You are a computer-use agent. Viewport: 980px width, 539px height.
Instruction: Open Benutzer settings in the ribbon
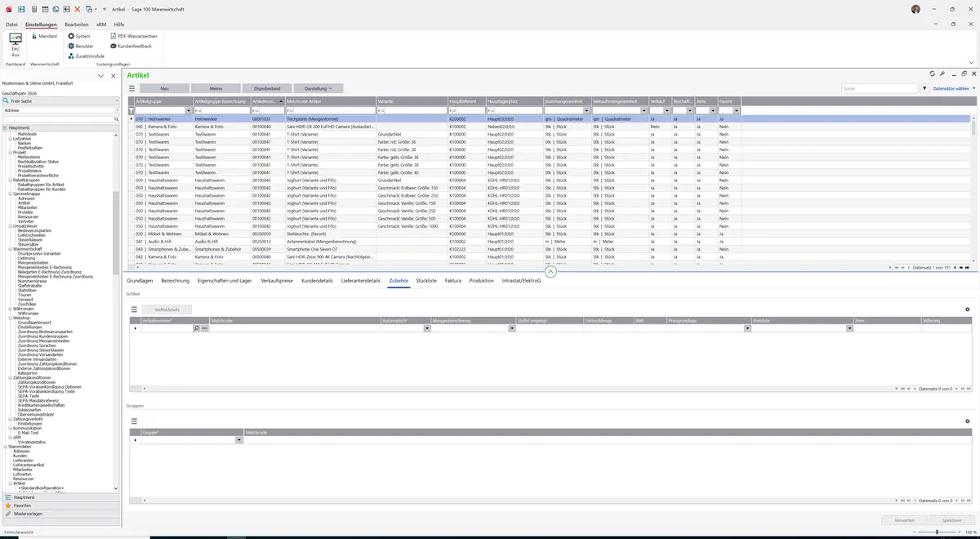81,46
